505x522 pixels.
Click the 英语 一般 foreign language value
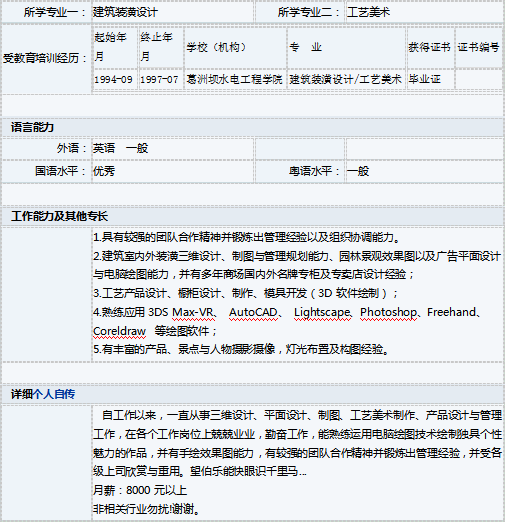click(x=120, y=148)
